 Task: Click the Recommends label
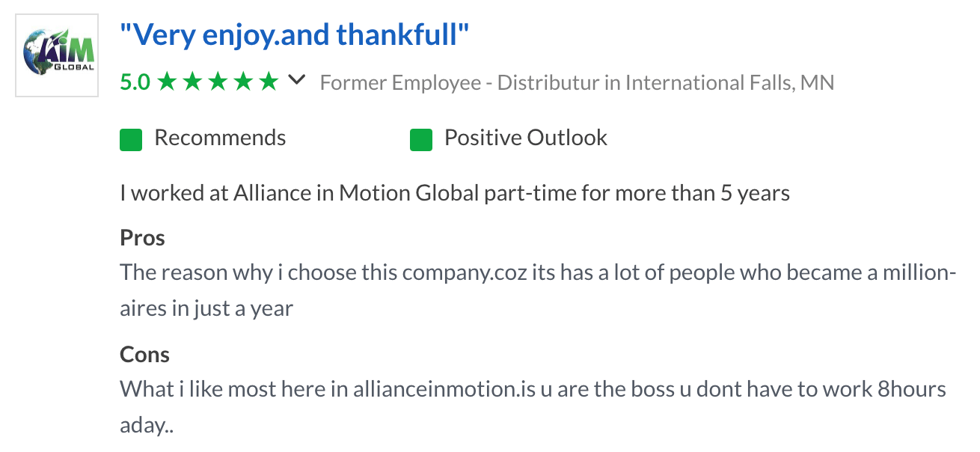(x=220, y=138)
